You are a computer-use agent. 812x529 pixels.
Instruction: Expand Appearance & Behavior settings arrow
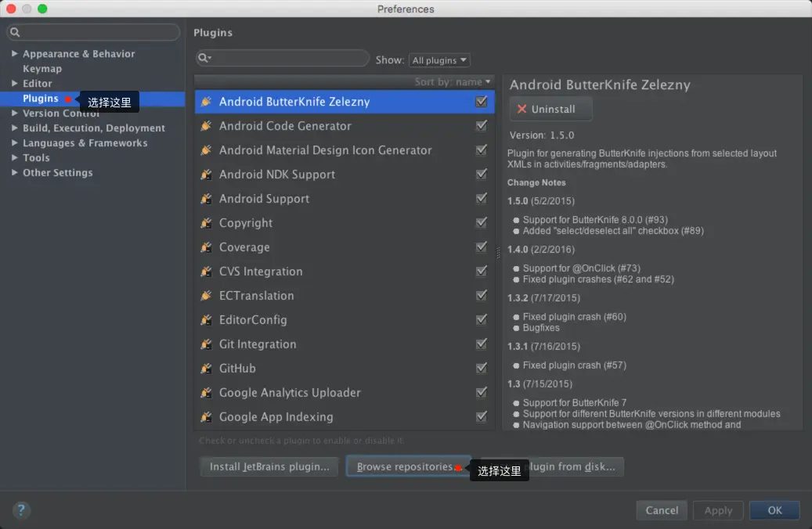[15, 53]
